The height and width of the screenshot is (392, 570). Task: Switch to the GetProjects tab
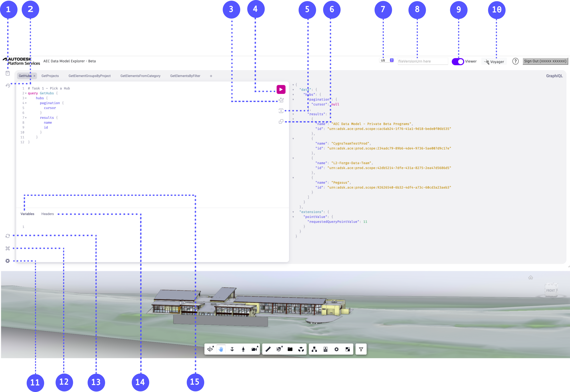coord(50,76)
